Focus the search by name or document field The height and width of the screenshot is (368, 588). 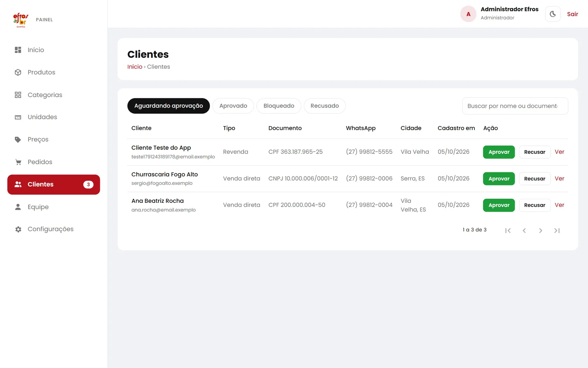click(515, 106)
